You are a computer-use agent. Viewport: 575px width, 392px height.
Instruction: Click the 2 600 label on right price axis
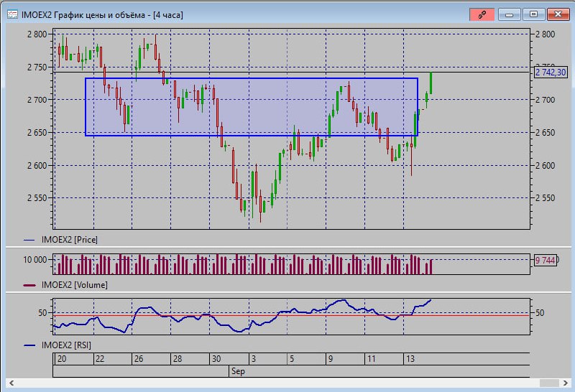click(x=546, y=166)
